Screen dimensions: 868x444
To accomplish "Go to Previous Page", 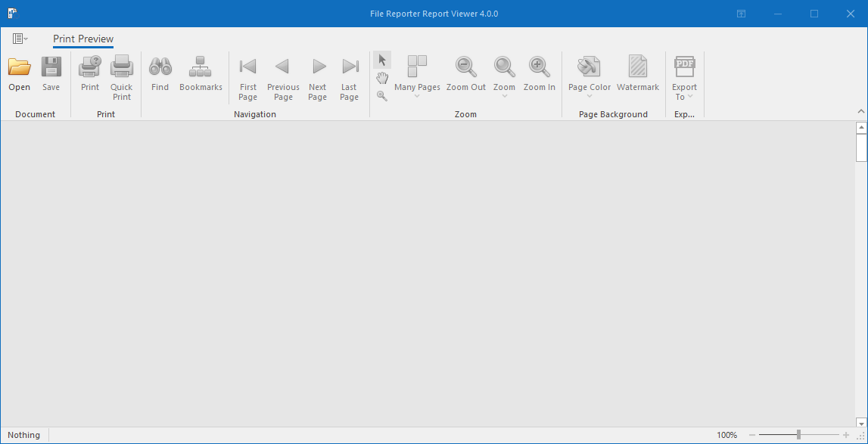I will click(x=283, y=77).
